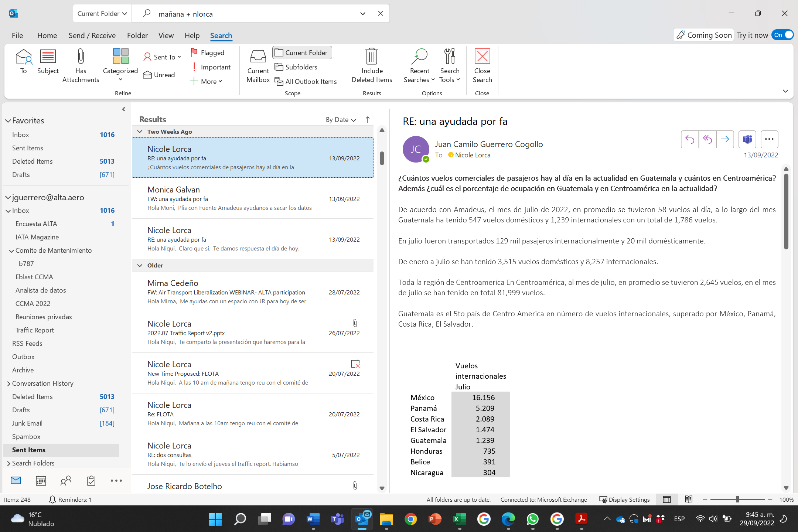The height and width of the screenshot is (532, 798).
Task: Reply to the open email
Action: [x=689, y=139]
